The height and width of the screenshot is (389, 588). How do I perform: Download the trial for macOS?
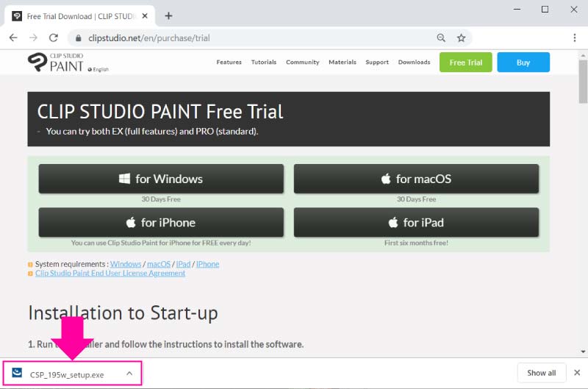[x=416, y=179]
